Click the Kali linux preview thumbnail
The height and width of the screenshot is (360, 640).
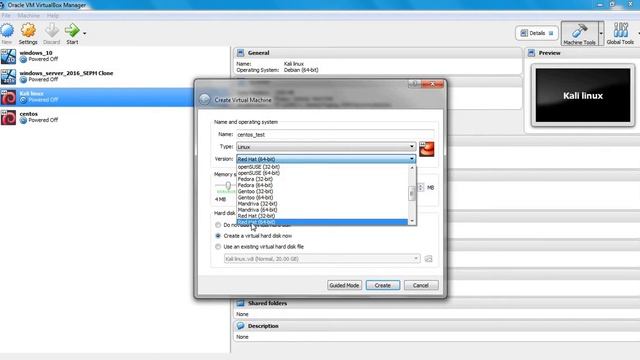point(583,96)
